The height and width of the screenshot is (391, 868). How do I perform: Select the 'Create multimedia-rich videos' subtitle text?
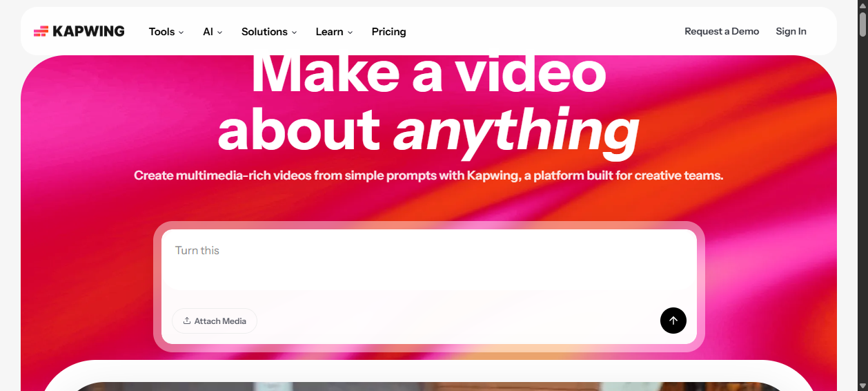(428, 175)
